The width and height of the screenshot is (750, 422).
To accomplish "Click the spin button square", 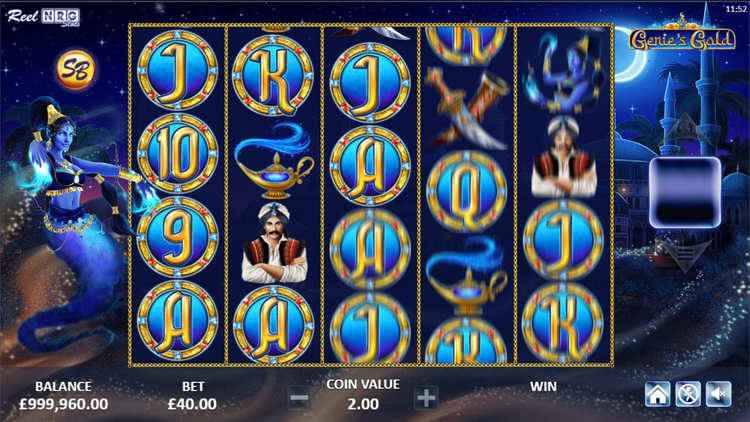I will [x=685, y=192].
